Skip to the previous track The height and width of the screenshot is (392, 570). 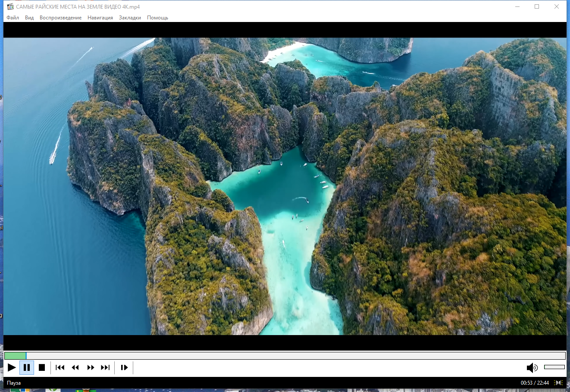coord(60,367)
